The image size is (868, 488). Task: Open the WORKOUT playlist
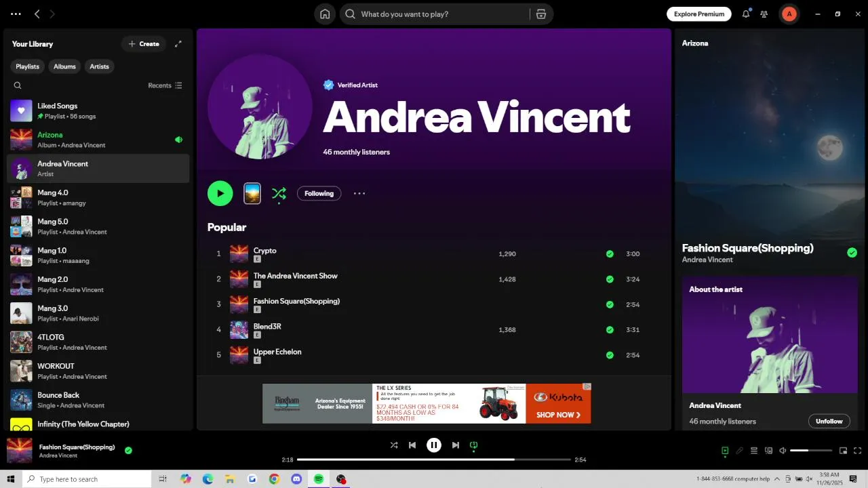point(98,371)
